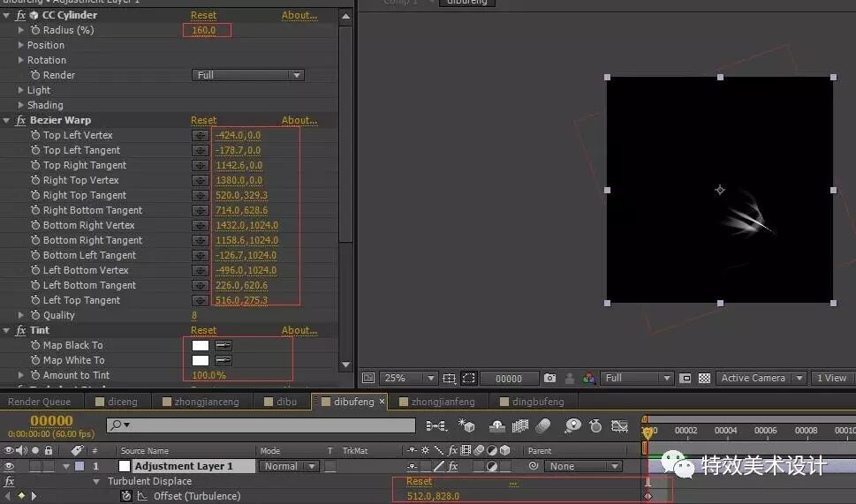Click Map Black To color swatch
The image size is (856, 504).
point(201,345)
